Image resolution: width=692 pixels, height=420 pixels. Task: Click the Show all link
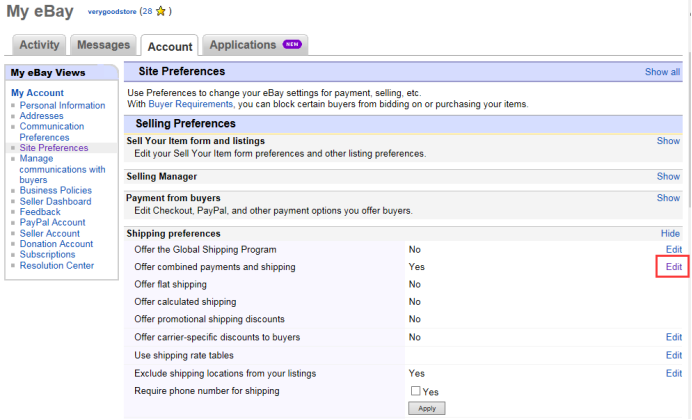[x=662, y=72]
